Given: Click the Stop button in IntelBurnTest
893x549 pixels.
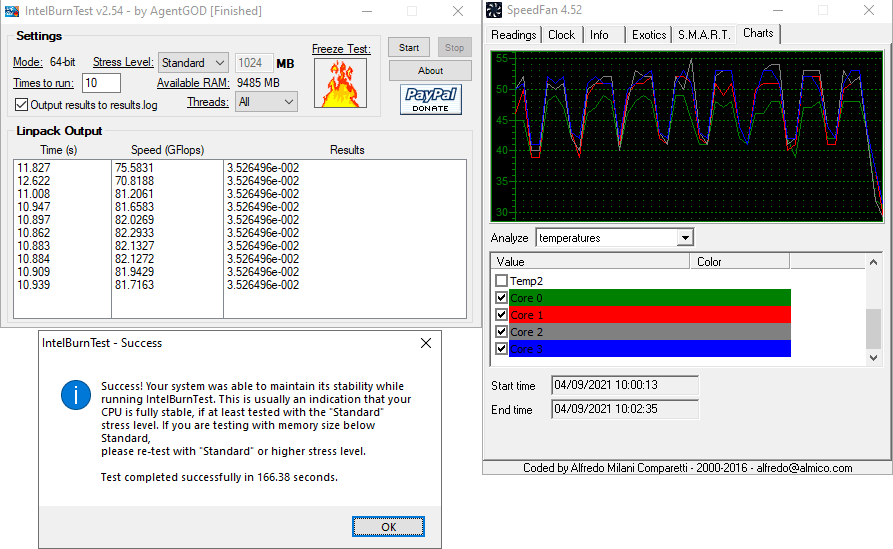Looking at the screenshot, I should [454, 48].
